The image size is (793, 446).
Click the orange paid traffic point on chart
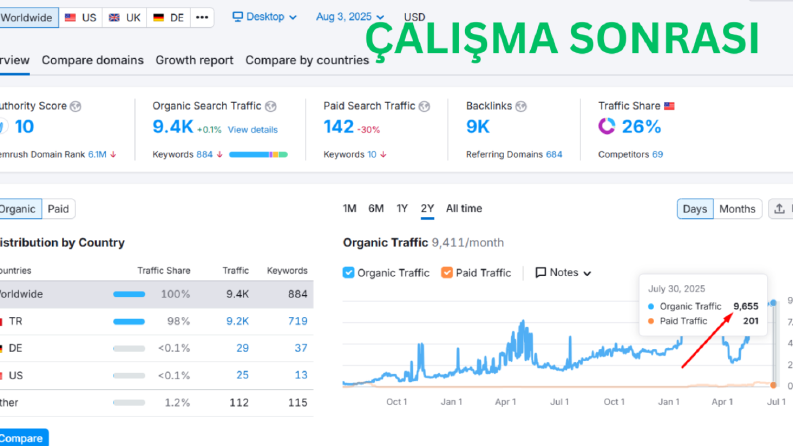click(773, 385)
